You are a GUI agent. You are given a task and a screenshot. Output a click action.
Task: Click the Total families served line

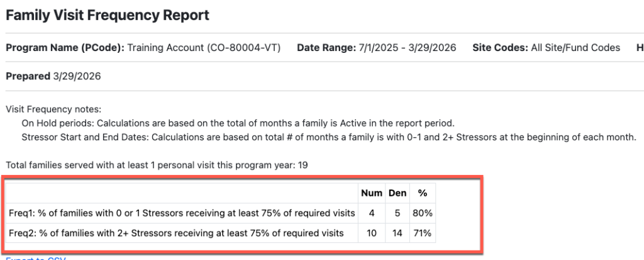pos(157,165)
